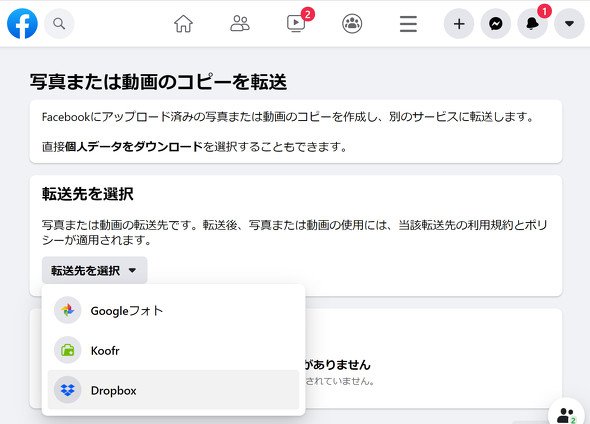The height and width of the screenshot is (424, 590).
Task: Click the 写真または動画のコピーを転送 heading
Action: 158,82
